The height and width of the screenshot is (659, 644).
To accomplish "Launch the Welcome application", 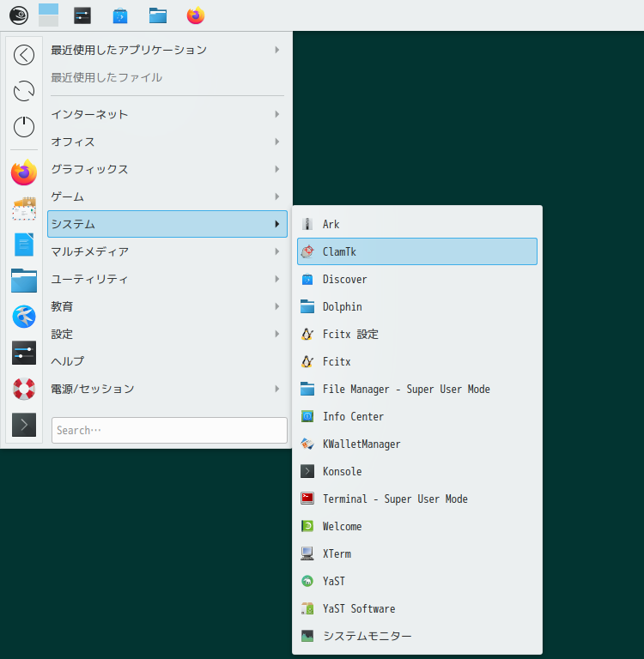I will pos(417,526).
